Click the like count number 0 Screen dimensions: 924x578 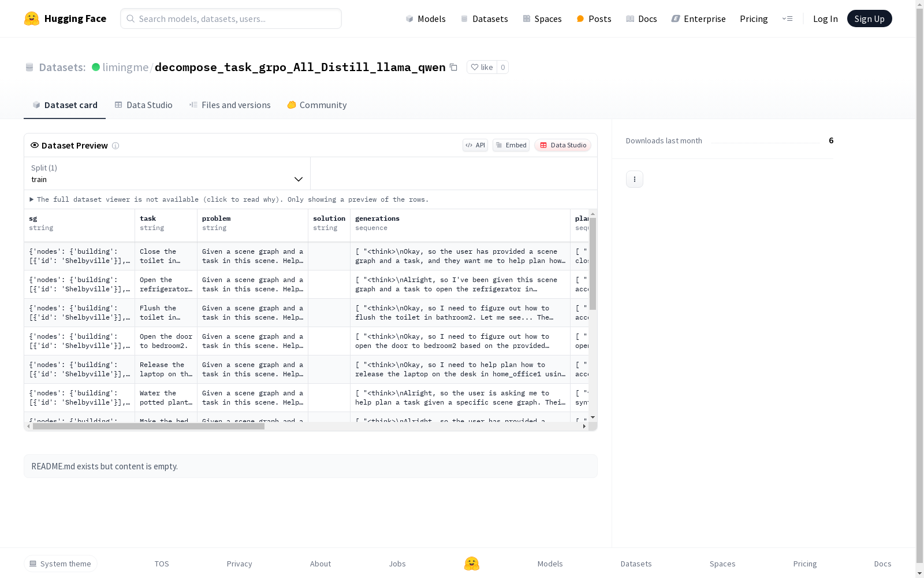(x=503, y=67)
